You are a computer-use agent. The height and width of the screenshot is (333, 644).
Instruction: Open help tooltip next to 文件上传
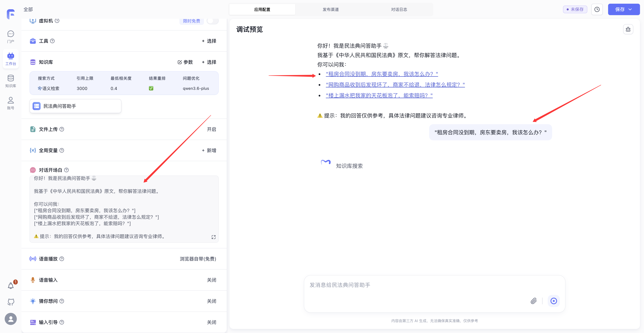pos(62,129)
